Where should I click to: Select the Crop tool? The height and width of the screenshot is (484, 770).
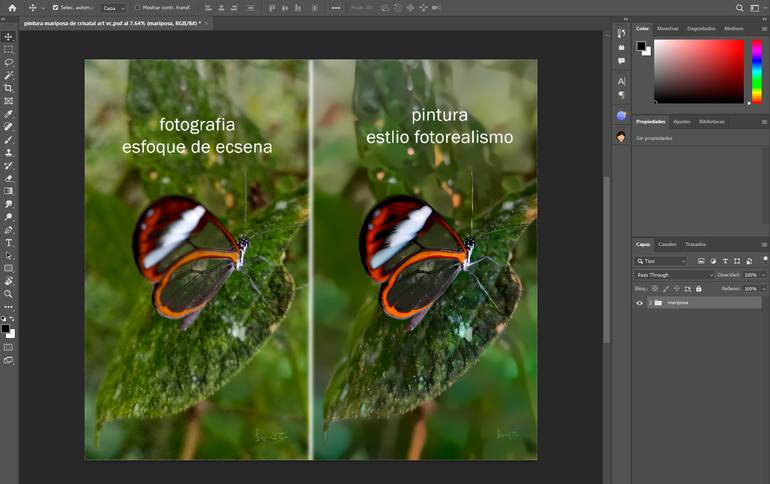(9, 88)
